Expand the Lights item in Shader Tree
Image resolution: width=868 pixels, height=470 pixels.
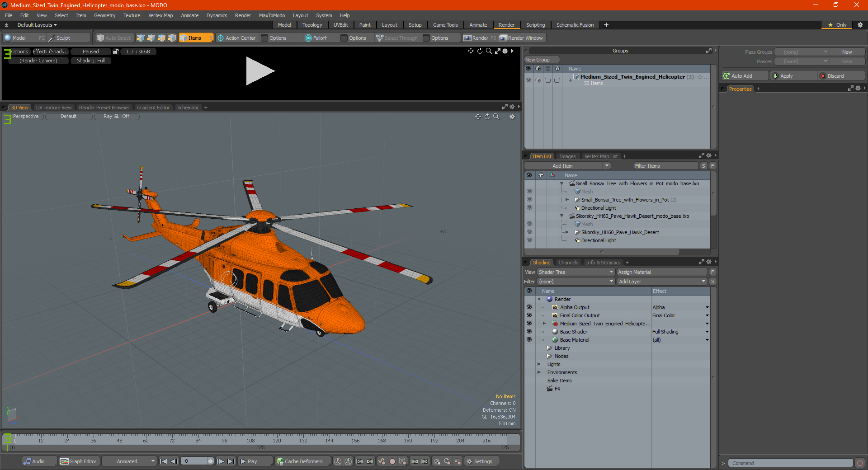click(x=539, y=364)
